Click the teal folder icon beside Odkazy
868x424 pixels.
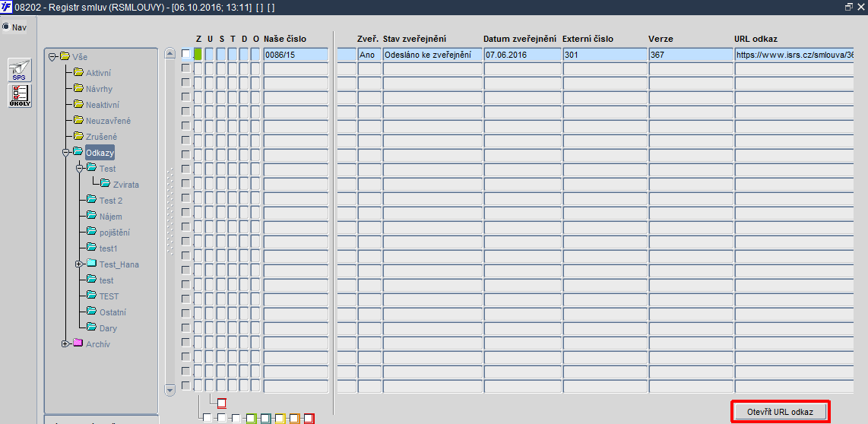(x=78, y=152)
